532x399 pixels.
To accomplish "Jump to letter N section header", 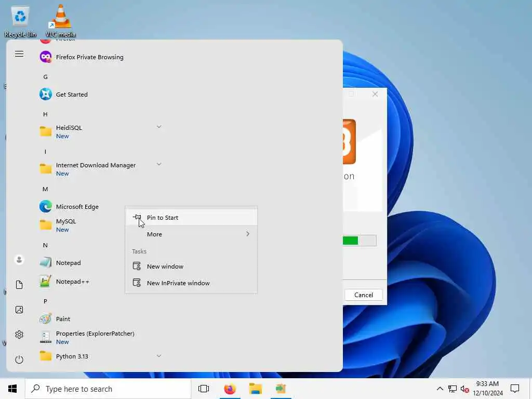I will point(45,245).
